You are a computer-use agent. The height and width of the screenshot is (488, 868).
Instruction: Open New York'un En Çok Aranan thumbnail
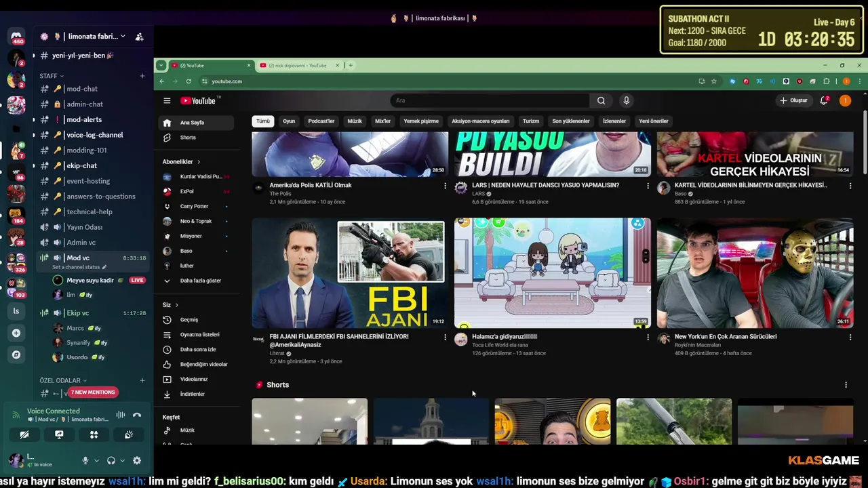pos(755,272)
